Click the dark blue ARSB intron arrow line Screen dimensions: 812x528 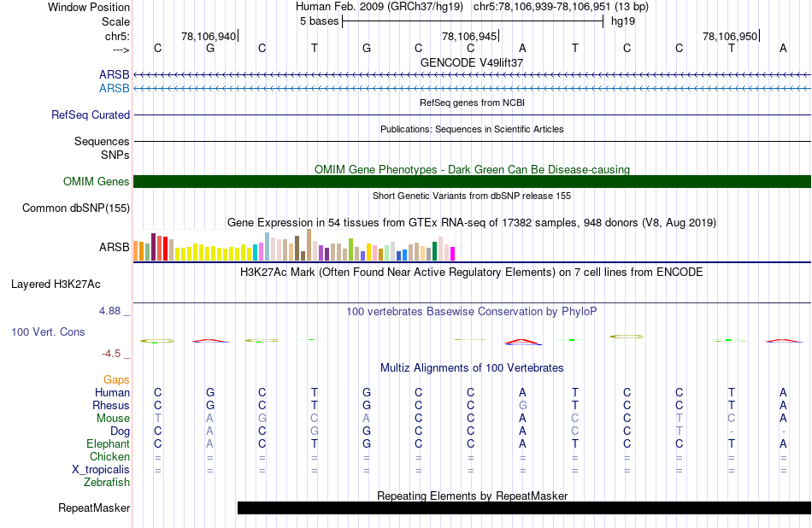[472, 75]
